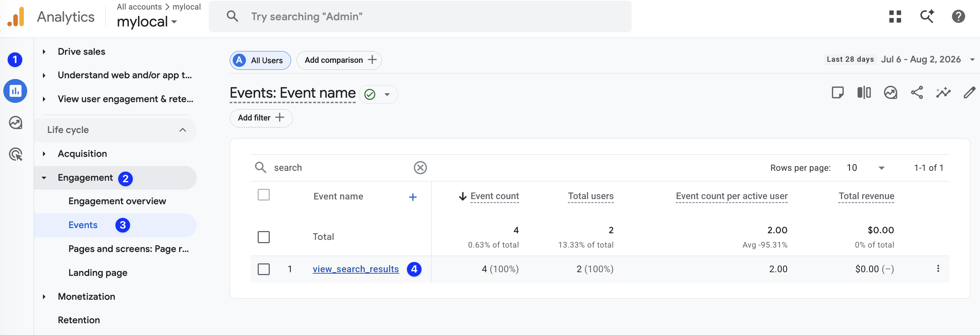Screen dimensions: 980x335
Task: Toggle the header select-all checkbox
Action: click(263, 195)
